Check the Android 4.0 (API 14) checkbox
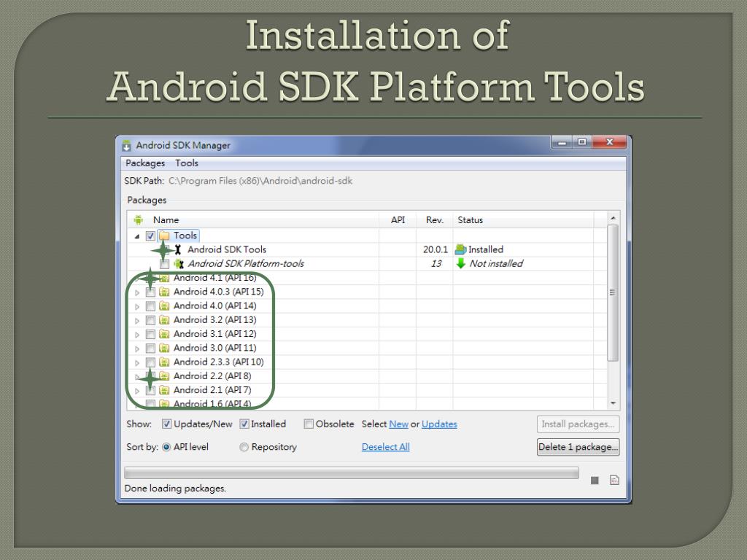The image size is (747, 560). point(150,306)
